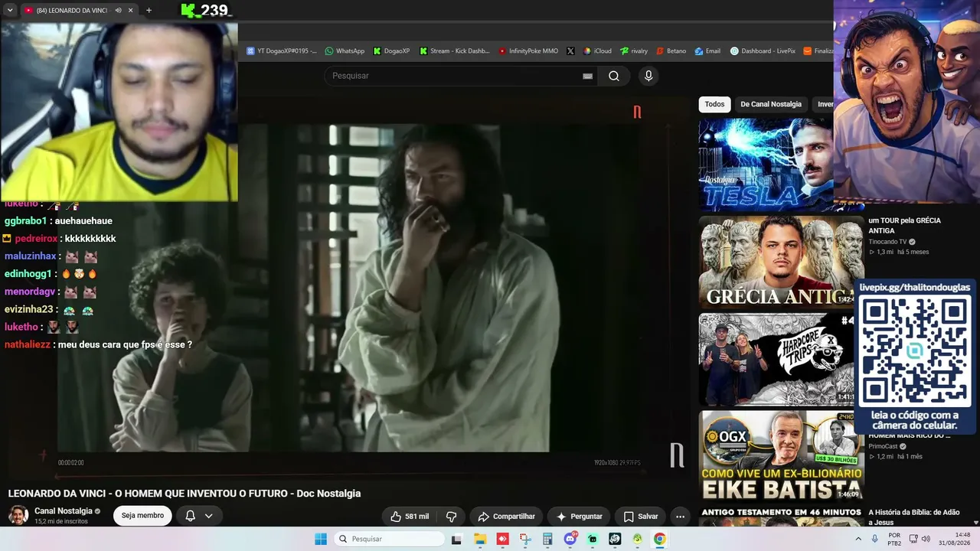Open File Explorer from the taskbar
Screen dimensions: 980x551
coord(480,539)
